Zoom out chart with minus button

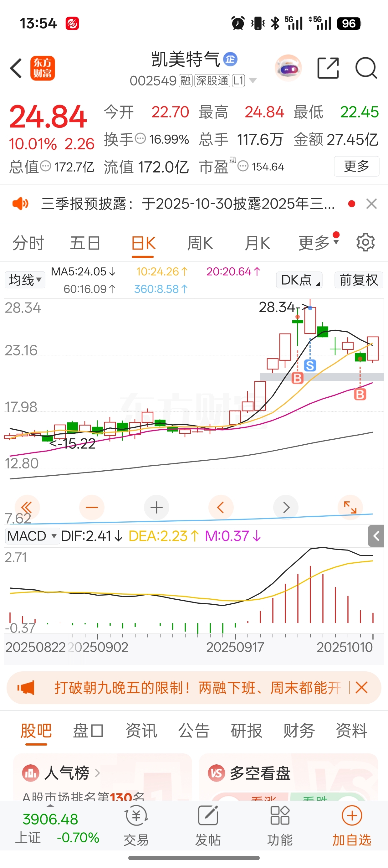coord(92,507)
